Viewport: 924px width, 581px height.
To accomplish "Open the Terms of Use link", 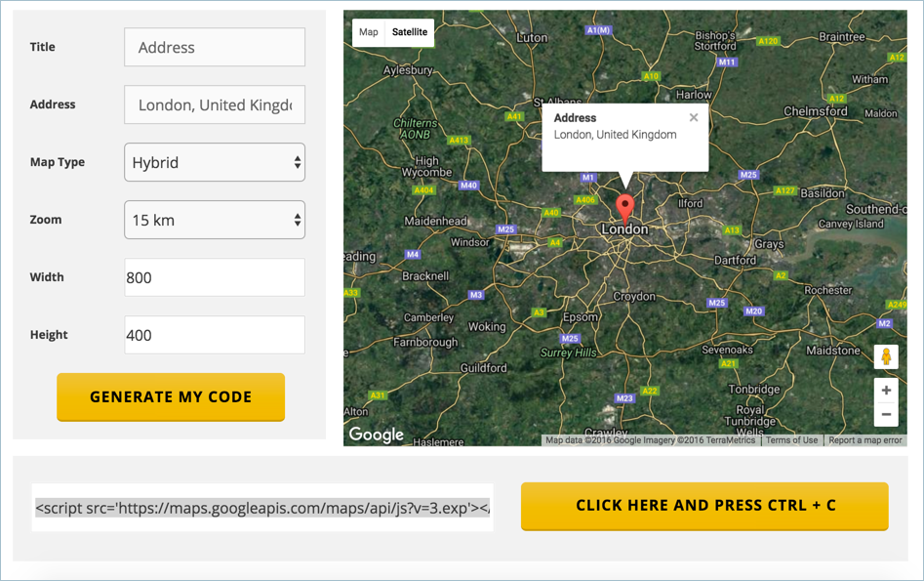I will [791, 440].
